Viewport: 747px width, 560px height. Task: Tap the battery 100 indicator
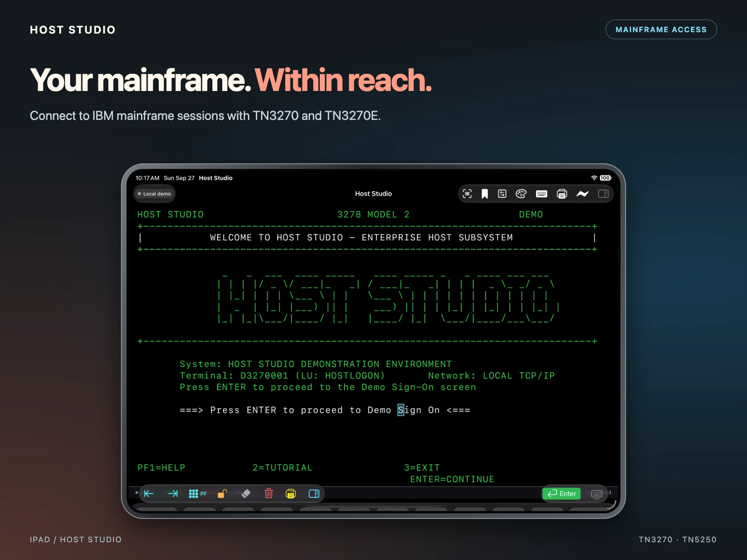tap(606, 178)
